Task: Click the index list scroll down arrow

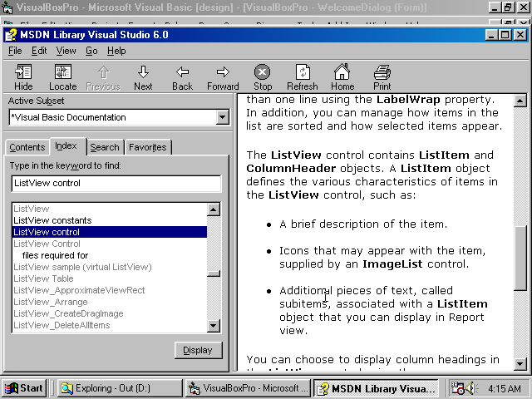Action: tap(214, 326)
